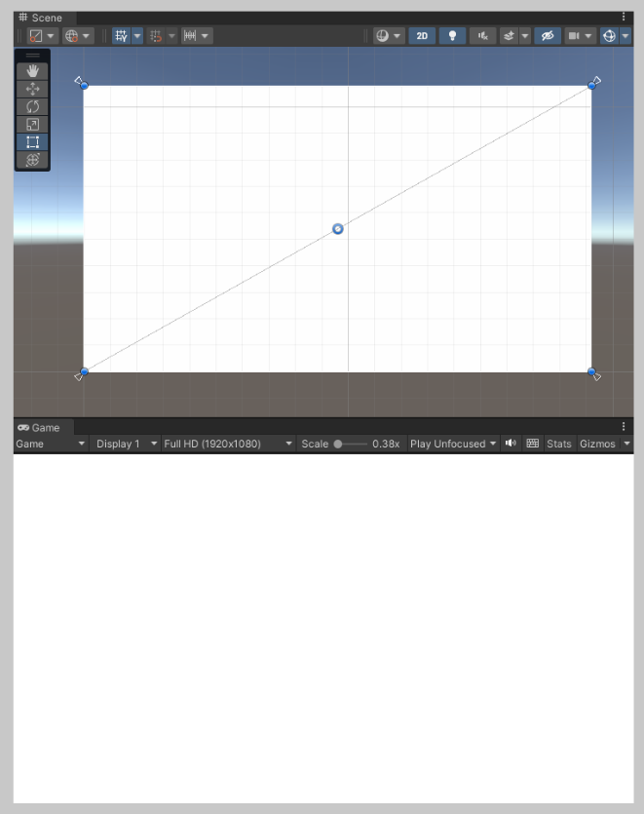The image size is (644, 814).
Task: Toggle scene grid visibility
Action: point(121,36)
